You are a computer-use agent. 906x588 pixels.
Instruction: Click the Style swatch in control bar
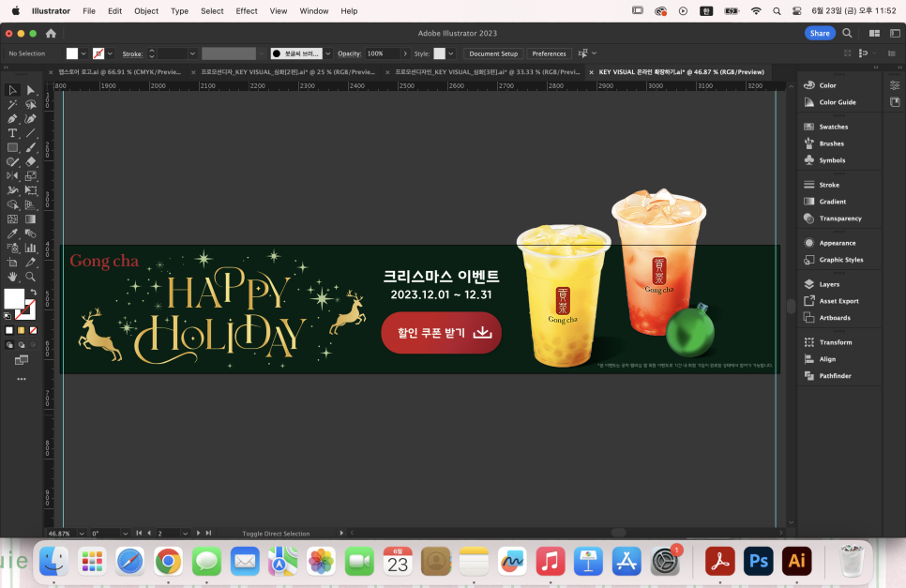439,53
